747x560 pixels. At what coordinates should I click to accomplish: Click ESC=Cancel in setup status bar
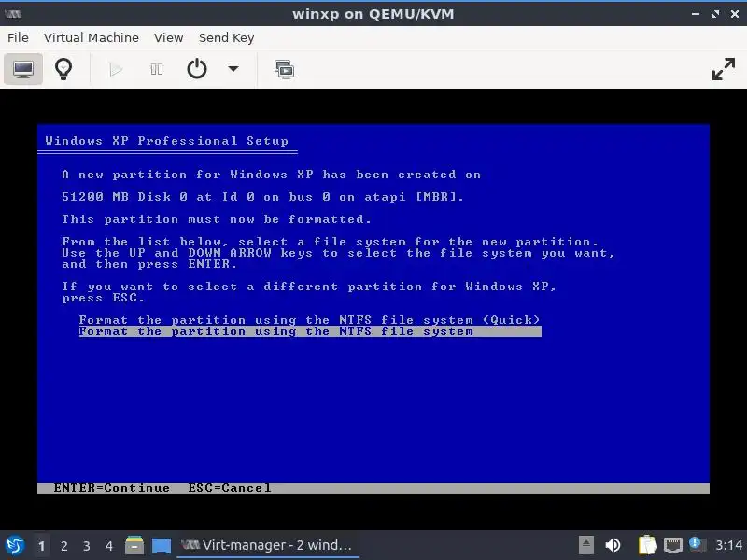(230, 488)
